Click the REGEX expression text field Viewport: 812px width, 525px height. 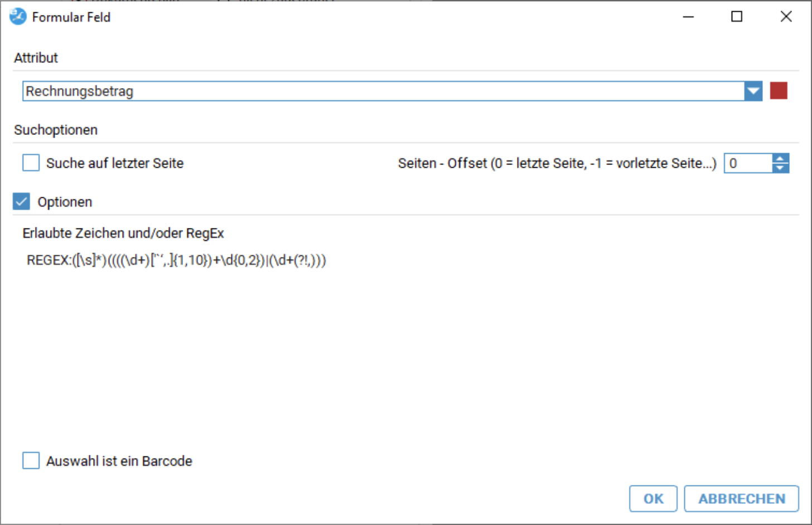[x=176, y=260]
